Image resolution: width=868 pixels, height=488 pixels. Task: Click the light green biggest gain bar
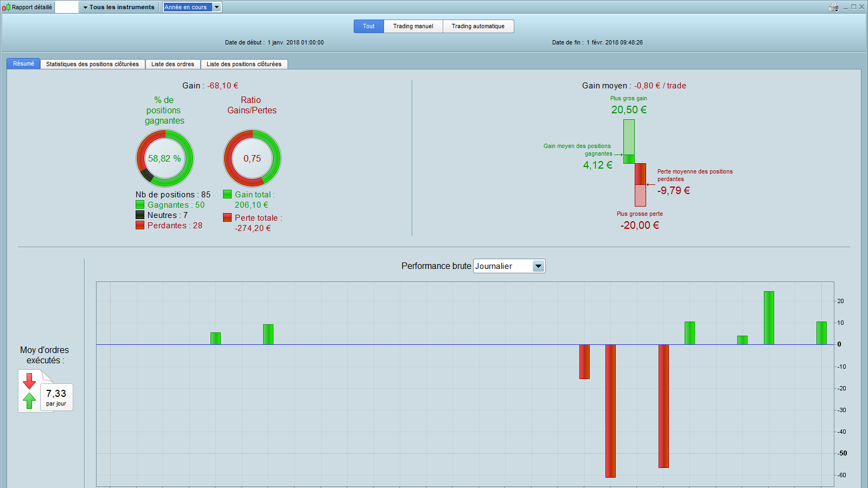[x=629, y=137]
